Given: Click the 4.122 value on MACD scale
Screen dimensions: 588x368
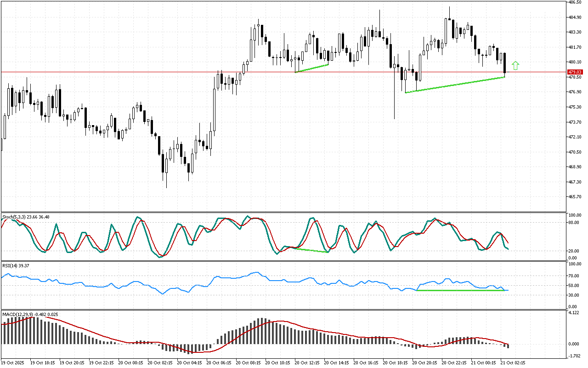Looking at the screenshot, I should click(x=574, y=313).
